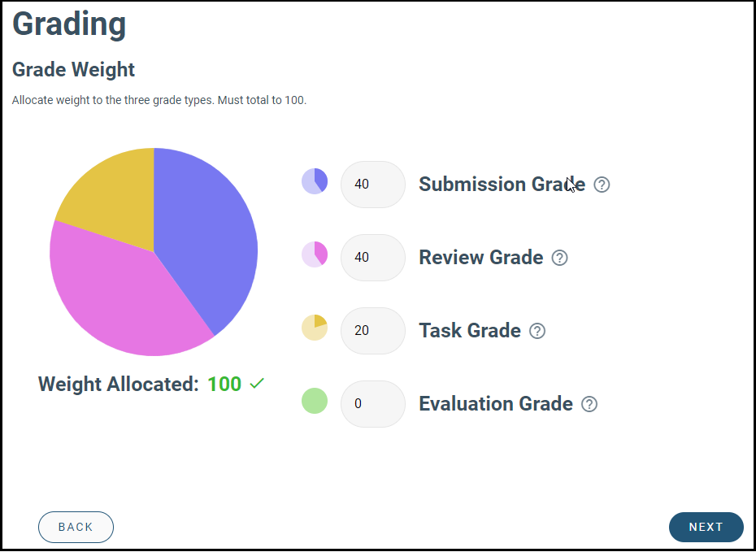Go back with the BACK button
The width and height of the screenshot is (756, 552).
click(76, 527)
